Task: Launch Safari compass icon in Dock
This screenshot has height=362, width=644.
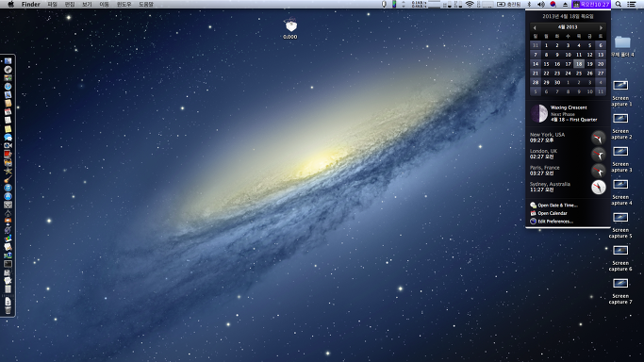Action: click(x=8, y=86)
